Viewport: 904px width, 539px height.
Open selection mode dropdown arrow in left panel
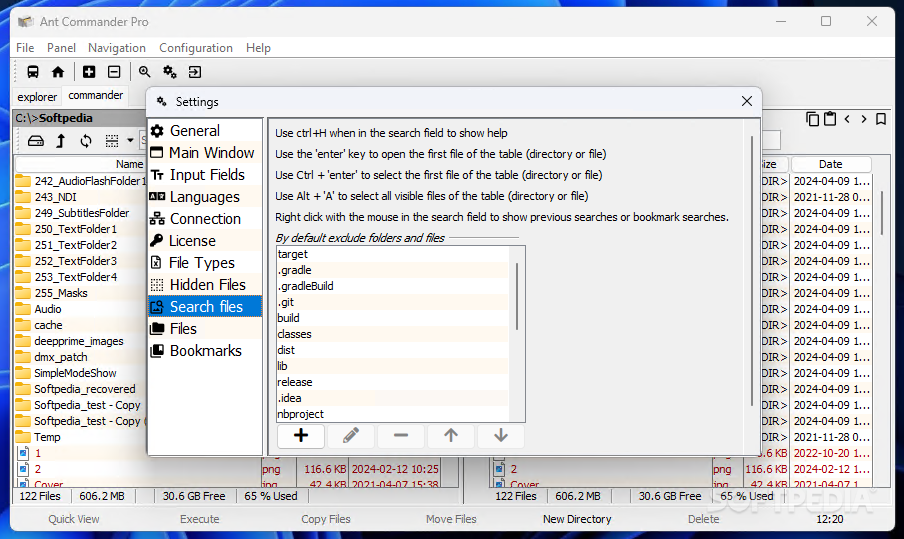pyautogui.click(x=130, y=141)
